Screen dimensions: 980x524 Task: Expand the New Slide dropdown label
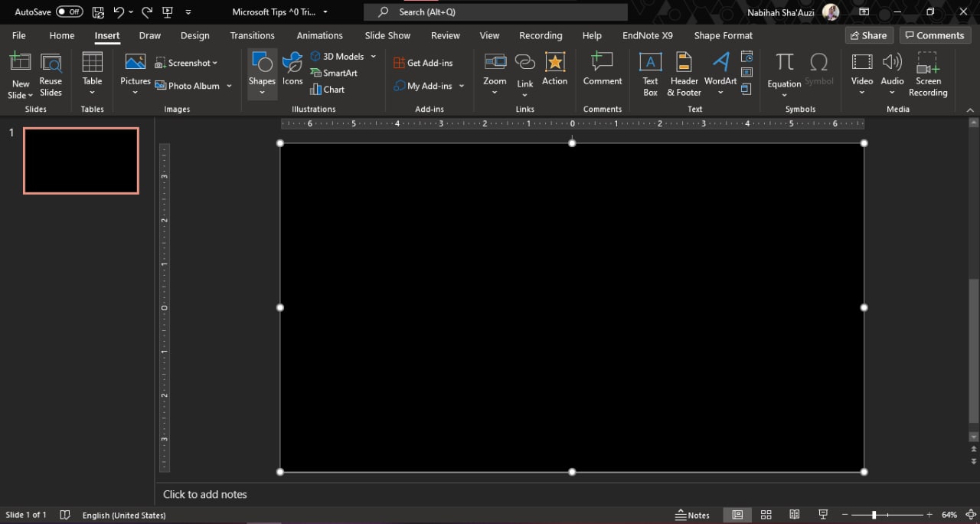pyautogui.click(x=21, y=90)
